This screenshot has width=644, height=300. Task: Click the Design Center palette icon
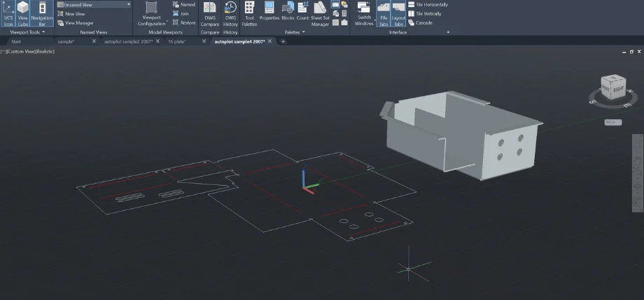(x=335, y=22)
